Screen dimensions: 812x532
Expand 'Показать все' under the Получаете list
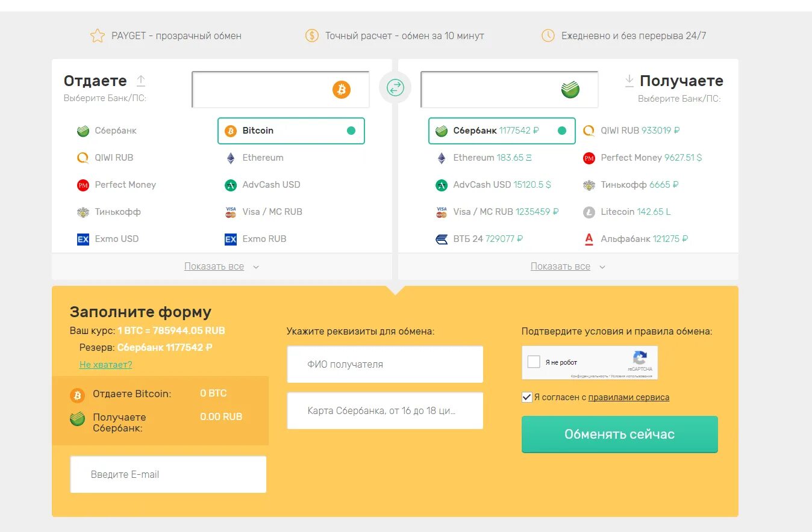(x=560, y=267)
